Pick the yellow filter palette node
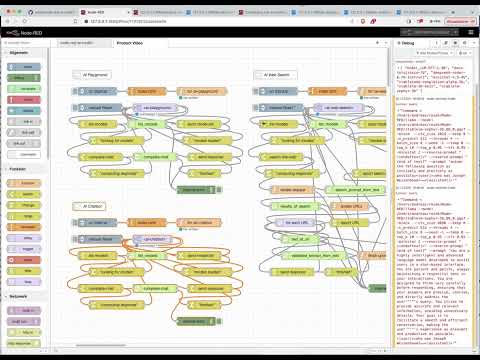This screenshot has width=480, height=360. click(x=24, y=271)
